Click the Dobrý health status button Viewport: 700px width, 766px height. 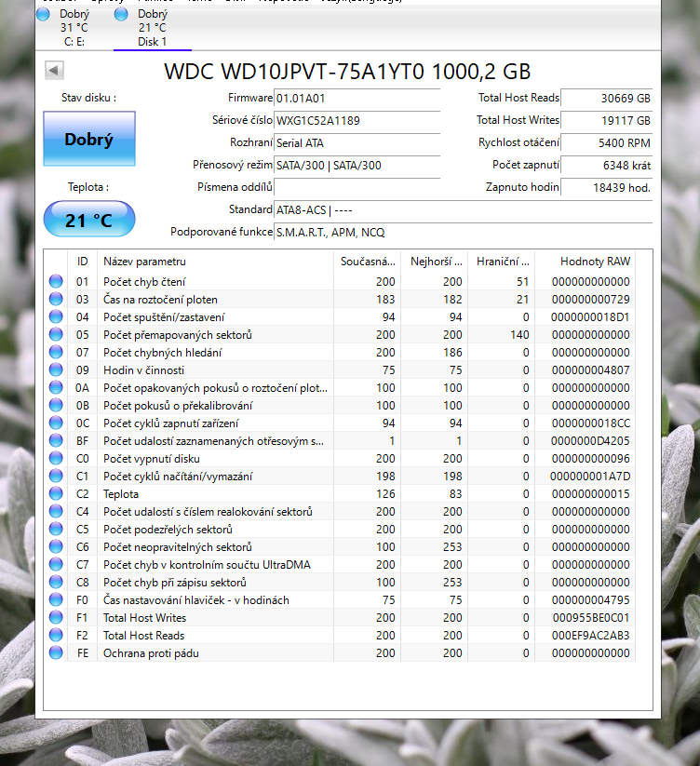(x=89, y=139)
